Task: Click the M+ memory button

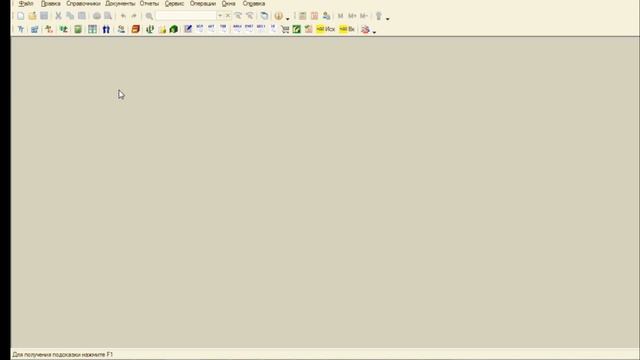Action: [x=352, y=16]
